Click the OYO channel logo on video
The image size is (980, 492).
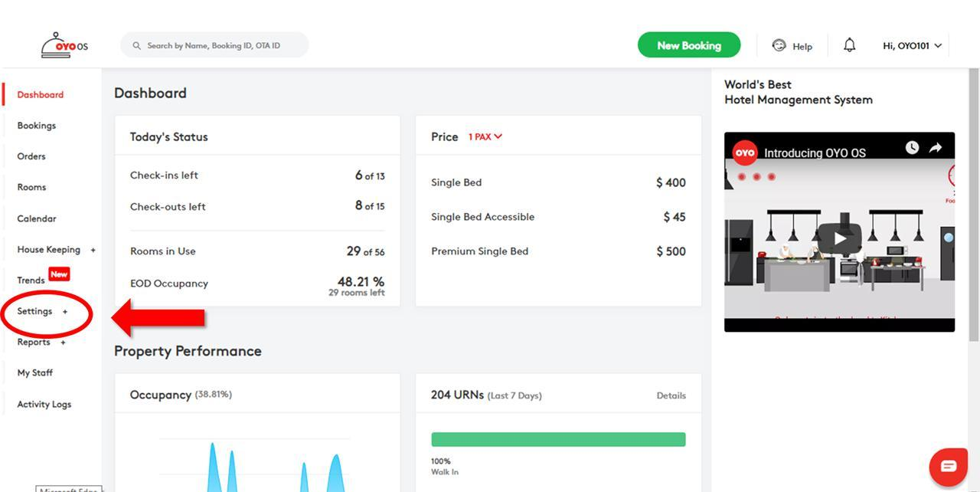pos(744,153)
